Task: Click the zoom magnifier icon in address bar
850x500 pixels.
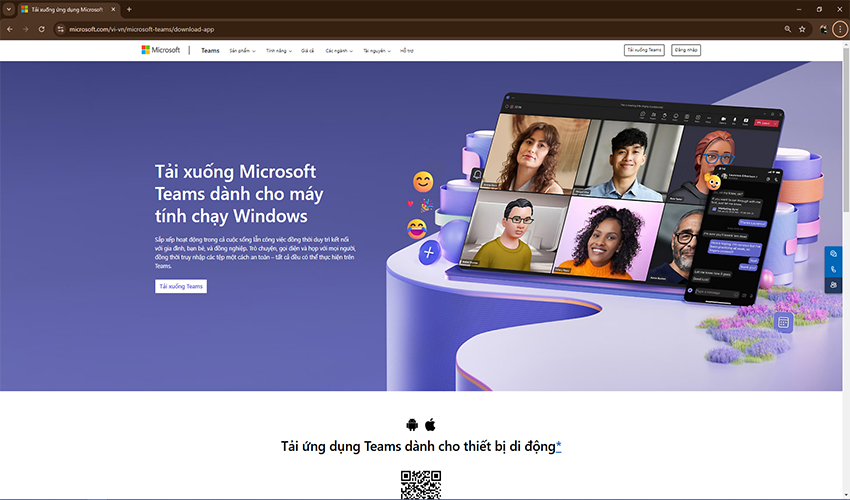Action: (x=788, y=29)
